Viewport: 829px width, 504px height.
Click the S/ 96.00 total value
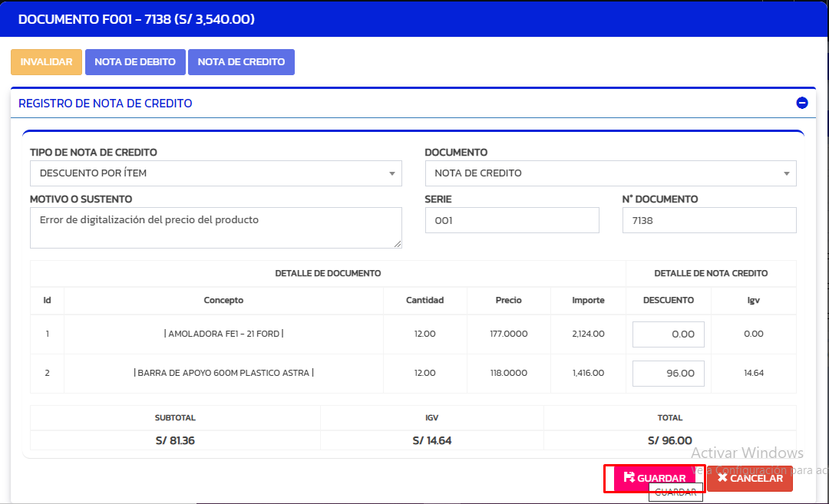coord(670,440)
